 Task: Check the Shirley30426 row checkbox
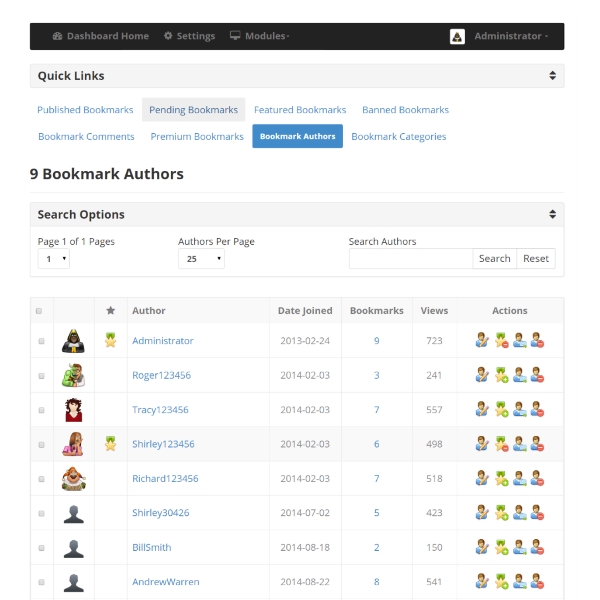41,514
